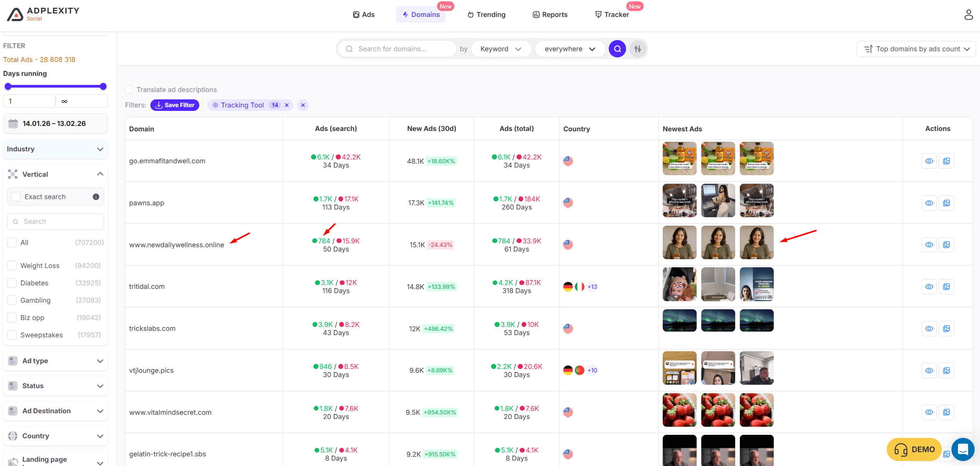The image size is (980, 466).
Task: Open user profile account icon
Action: 968,15
